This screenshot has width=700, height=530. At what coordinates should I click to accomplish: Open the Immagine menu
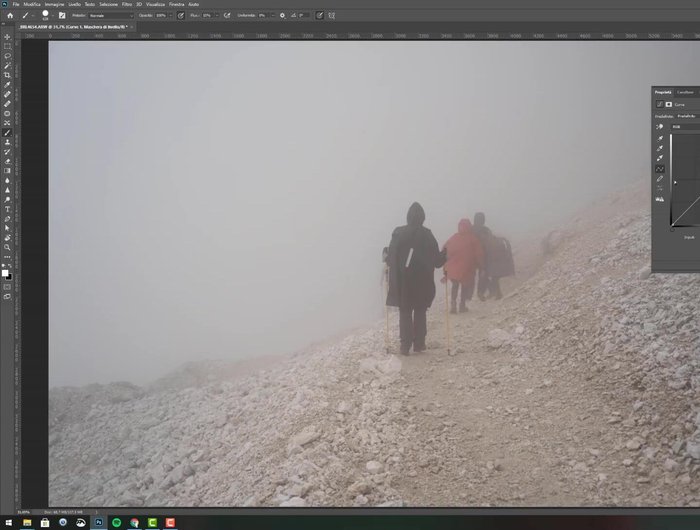54,4
